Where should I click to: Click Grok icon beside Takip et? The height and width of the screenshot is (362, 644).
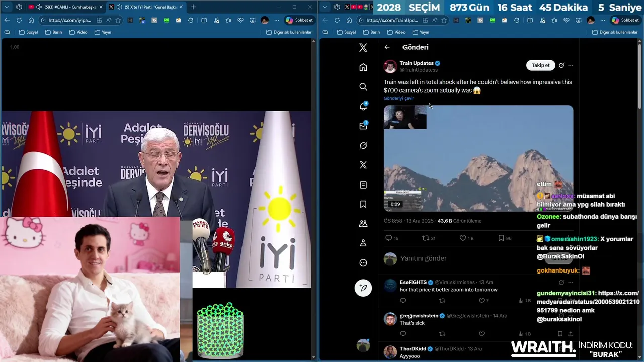coord(561,65)
